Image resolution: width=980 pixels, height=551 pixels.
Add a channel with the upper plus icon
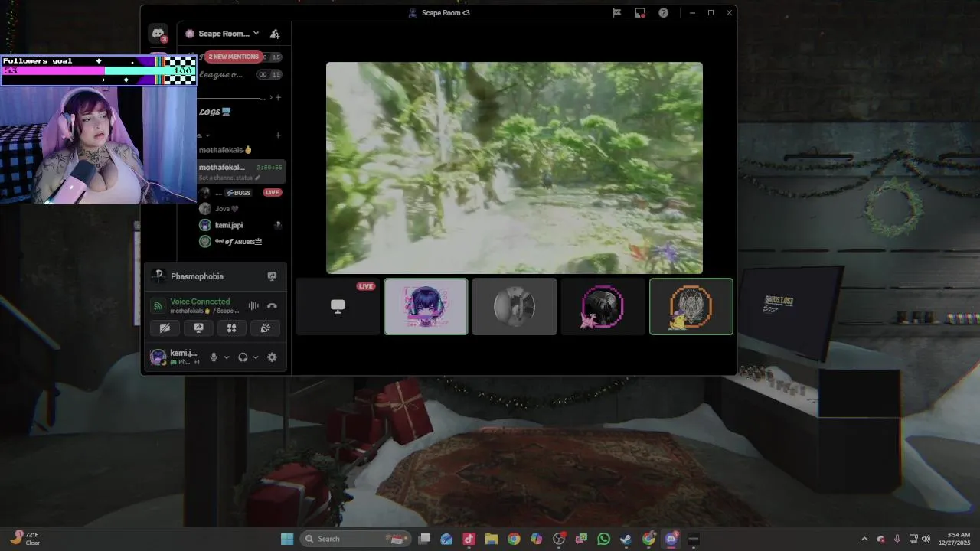pos(278,97)
